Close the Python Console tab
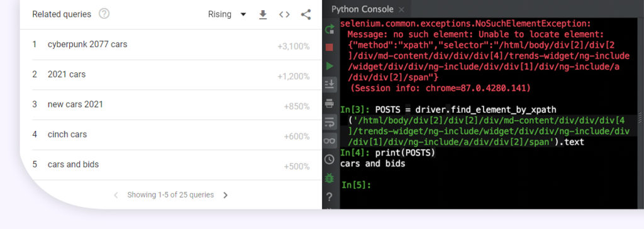The image size is (644, 229). click(x=401, y=9)
